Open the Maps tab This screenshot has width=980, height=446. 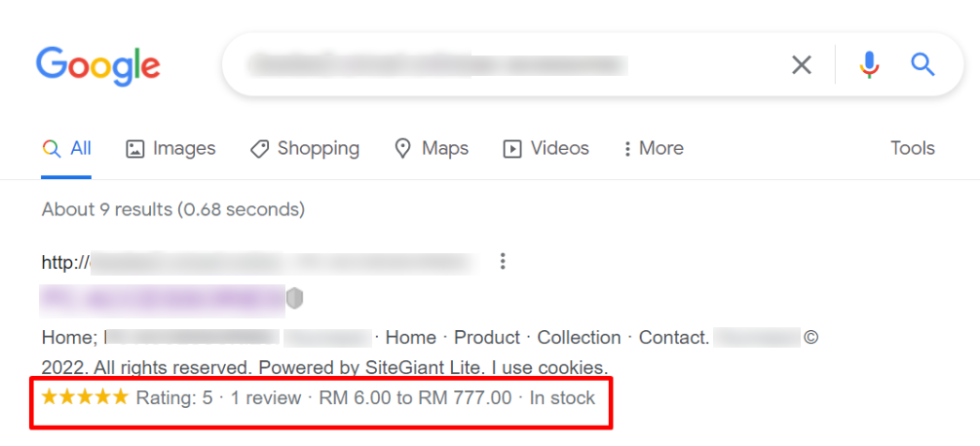432,149
